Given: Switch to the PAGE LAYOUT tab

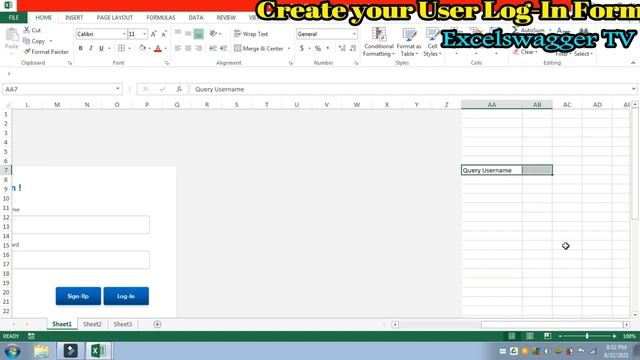Looking at the screenshot, I should pyautogui.click(x=115, y=18).
